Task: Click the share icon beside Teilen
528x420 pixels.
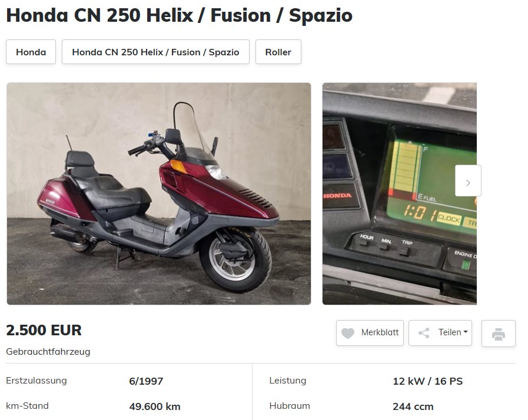Action: (424, 333)
